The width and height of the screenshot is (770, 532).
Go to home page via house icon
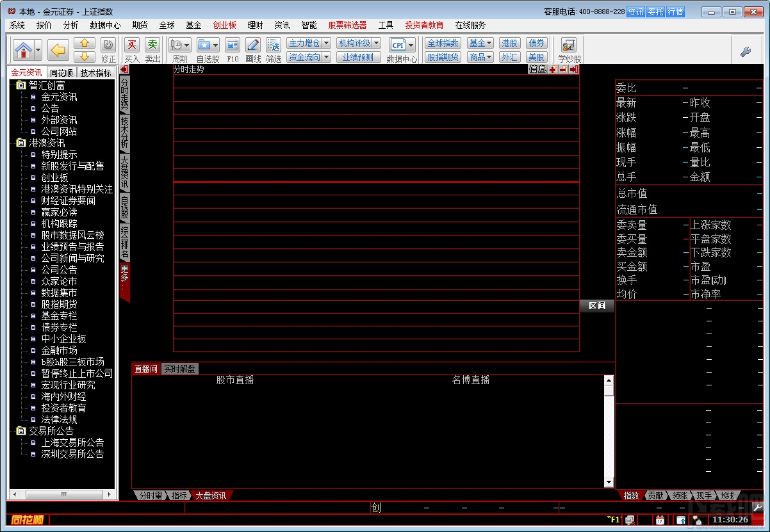(23, 49)
